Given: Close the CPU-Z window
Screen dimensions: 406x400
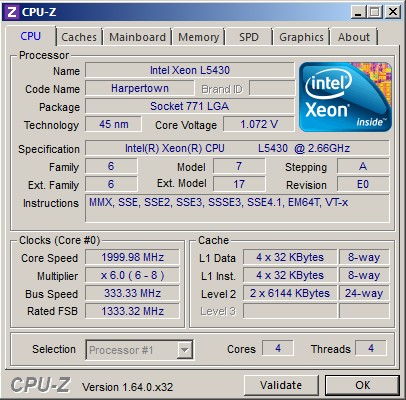Looking at the screenshot, I should tap(393, 12).
